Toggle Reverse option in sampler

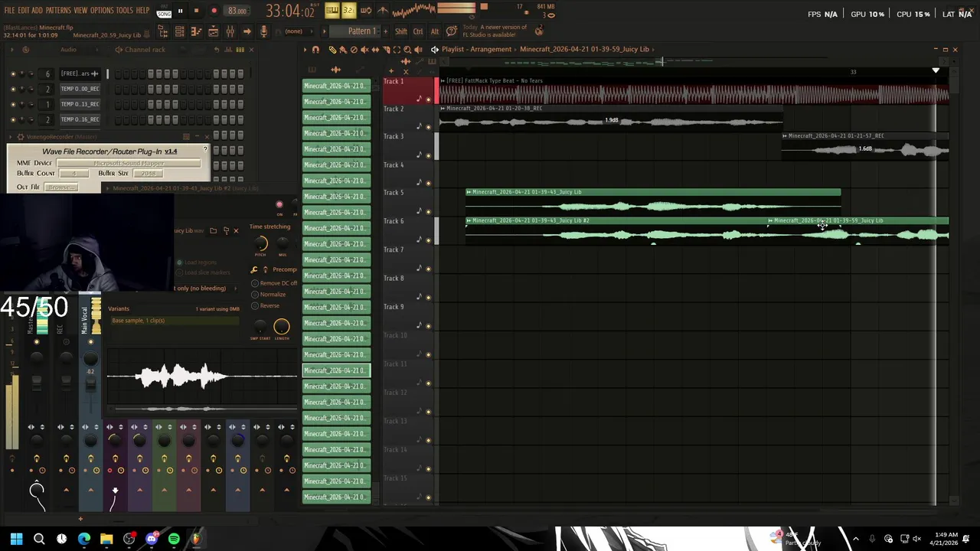point(255,306)
